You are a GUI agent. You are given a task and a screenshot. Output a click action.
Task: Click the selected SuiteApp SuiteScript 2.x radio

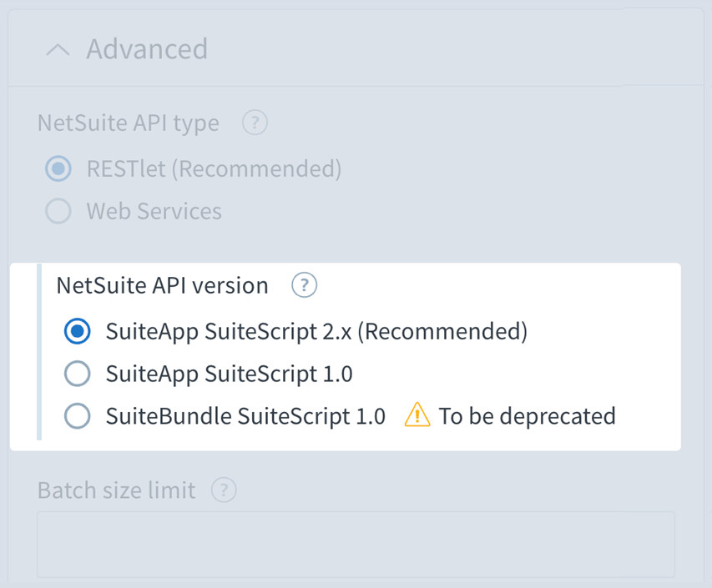pos(77,331)
